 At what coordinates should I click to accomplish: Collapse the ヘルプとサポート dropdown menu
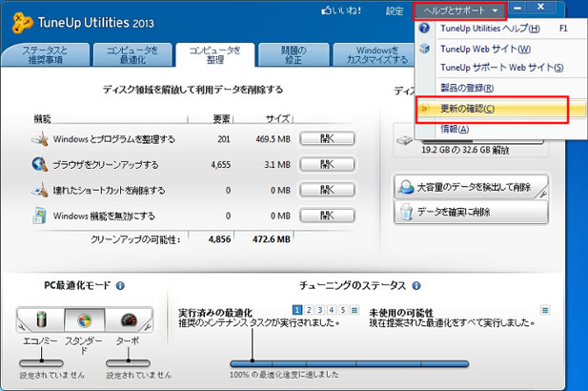pyautogui.click(x=460, y=10)
